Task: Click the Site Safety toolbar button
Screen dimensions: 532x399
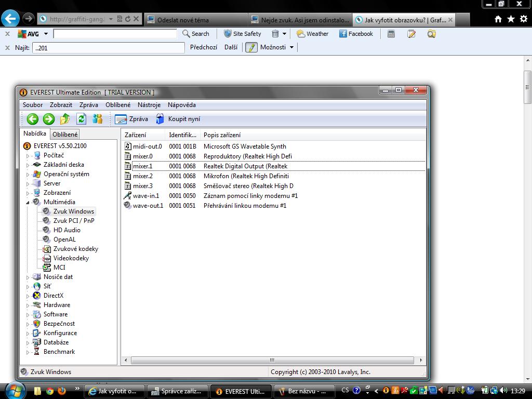Action: [243, 34]
